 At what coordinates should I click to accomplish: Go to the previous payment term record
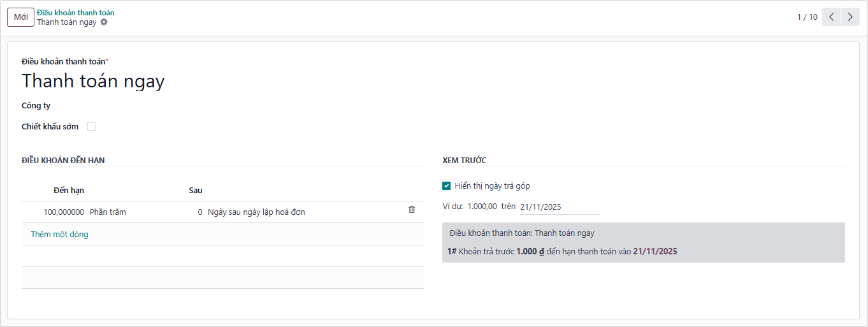[x=831, y=17]
